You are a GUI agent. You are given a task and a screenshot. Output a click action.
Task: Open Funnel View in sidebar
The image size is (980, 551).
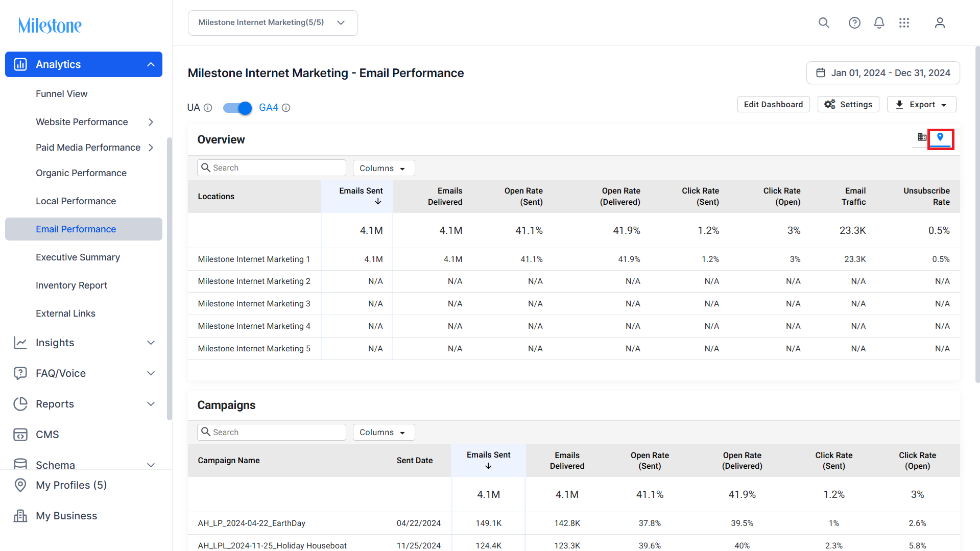(61, 94)
